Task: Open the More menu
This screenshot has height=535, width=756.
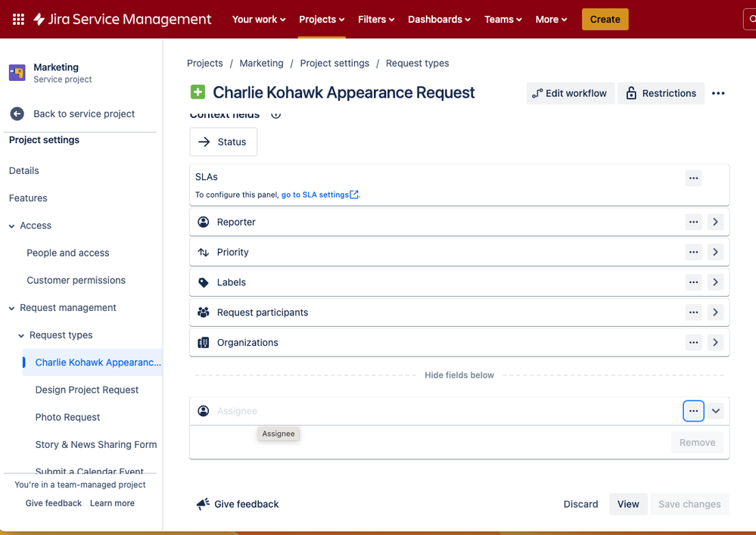Action: point(551,19)
